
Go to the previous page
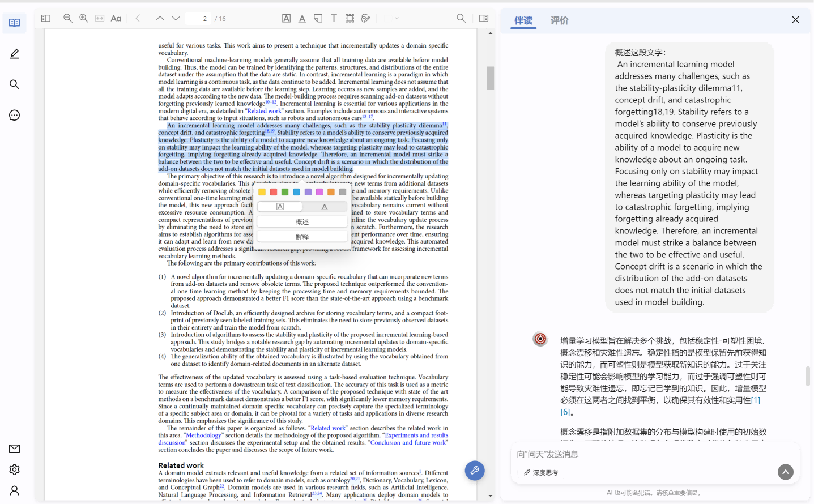(160, 19)
